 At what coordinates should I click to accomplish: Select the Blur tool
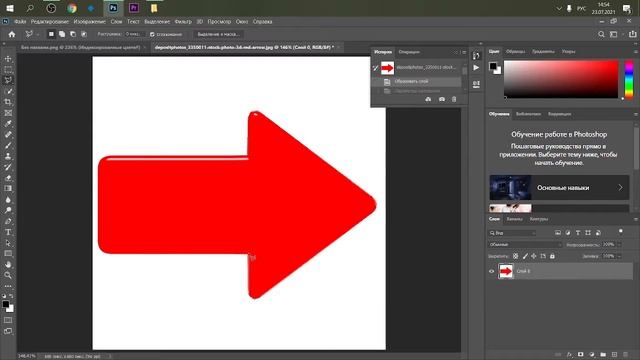8,200
